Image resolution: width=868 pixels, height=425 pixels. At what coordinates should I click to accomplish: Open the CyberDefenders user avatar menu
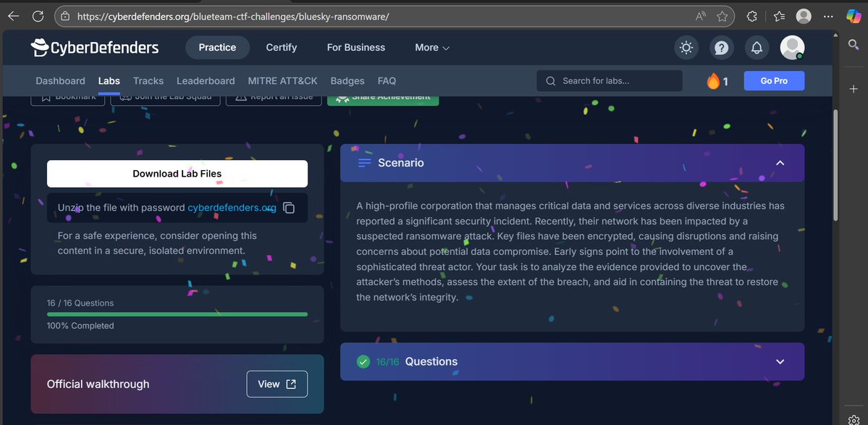pyautogui.click(x=792, y=48)
